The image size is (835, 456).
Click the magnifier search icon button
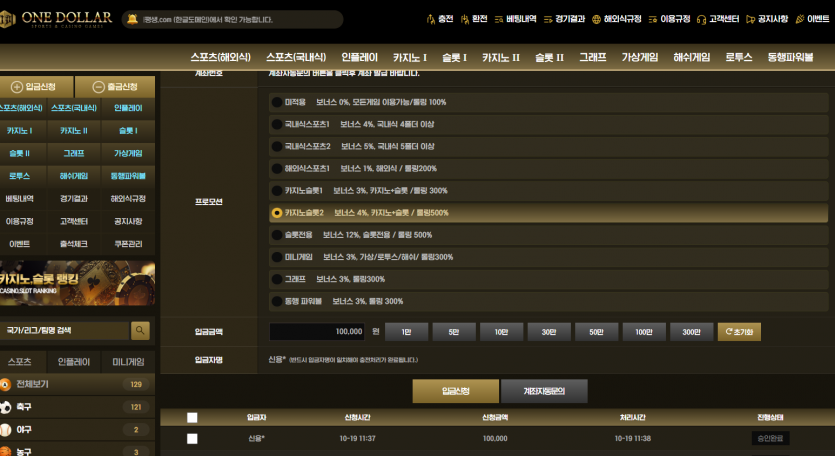click(x=140, y=331)
